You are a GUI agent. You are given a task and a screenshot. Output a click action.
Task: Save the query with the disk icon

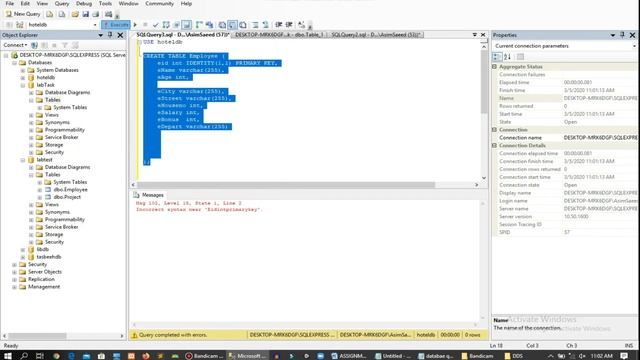pyautogui.click(x=85, y=14)
